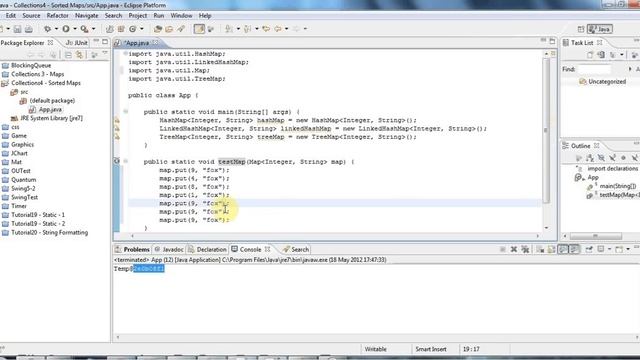Open the New Java Class dropdown arrow
The image size is (640, 360).
click(142, 29)
